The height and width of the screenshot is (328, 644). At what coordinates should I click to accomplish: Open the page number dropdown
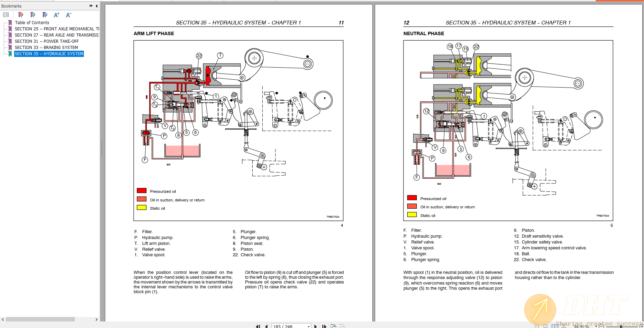308,326
